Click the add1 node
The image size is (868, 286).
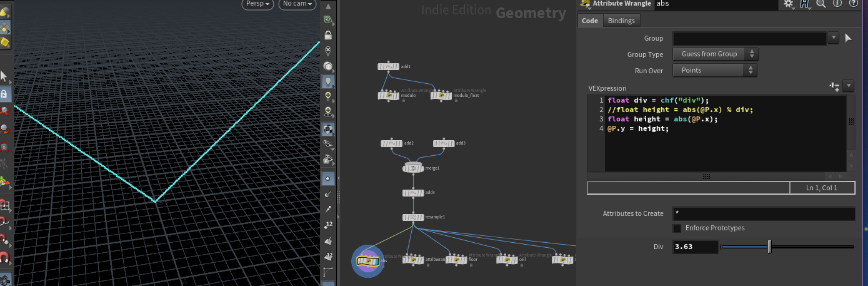click(x=389, y=66)
